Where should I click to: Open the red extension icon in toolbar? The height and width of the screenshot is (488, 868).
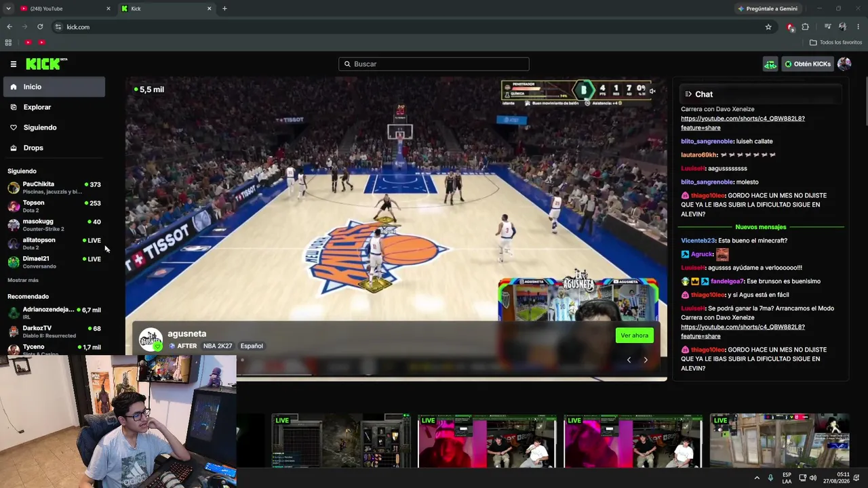tap(790, 27)
